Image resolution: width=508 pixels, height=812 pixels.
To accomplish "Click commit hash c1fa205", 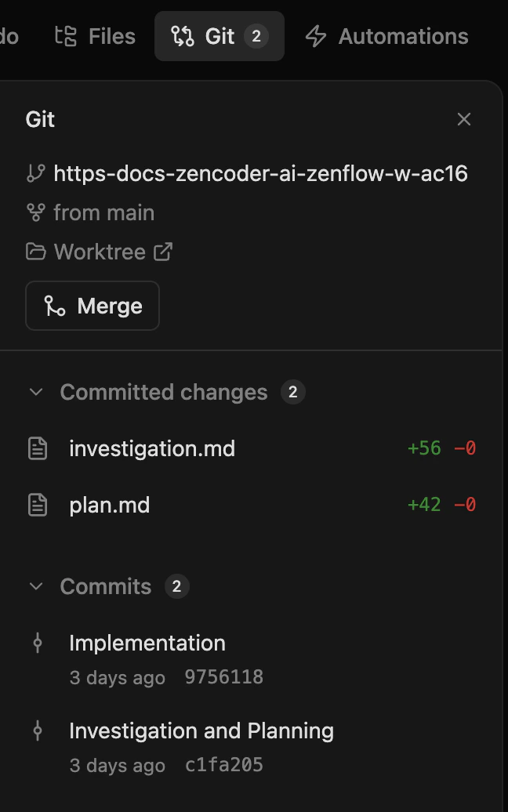I will [x=224, y=766].
